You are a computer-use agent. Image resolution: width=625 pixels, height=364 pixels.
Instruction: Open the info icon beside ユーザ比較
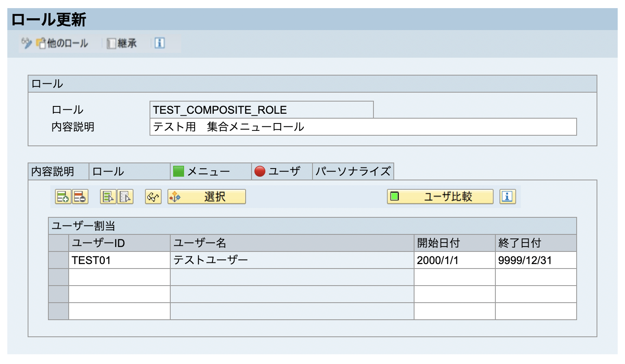[x=508, y=197]
